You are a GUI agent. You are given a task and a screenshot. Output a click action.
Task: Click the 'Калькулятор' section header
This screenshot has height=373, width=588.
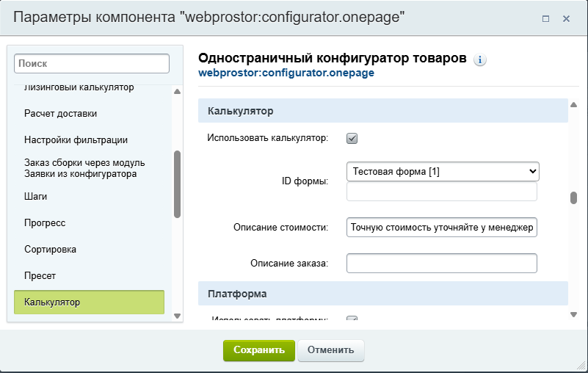(383, 111)
